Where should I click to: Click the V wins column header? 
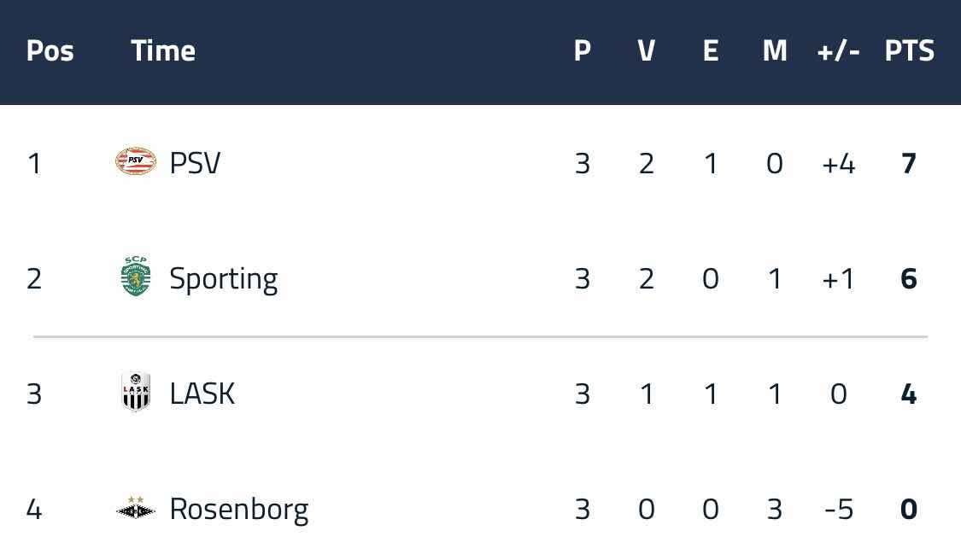(x=647, y=51)
